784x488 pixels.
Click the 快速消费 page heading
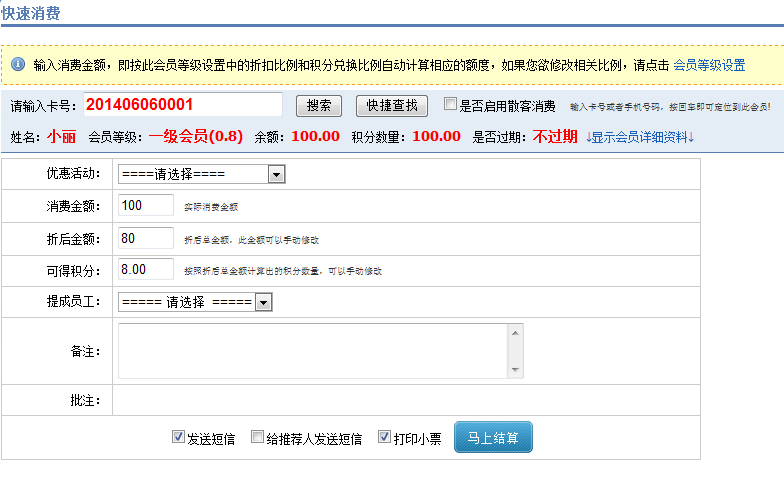point(30,13)
